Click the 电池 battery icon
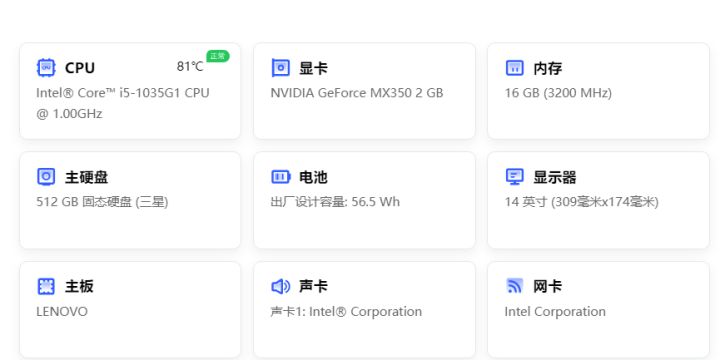Screen dimensions: 720x360 (281, 177)
